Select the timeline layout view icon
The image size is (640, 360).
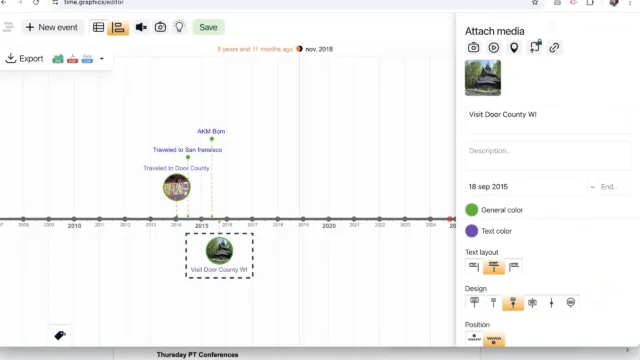click(118, 27)
